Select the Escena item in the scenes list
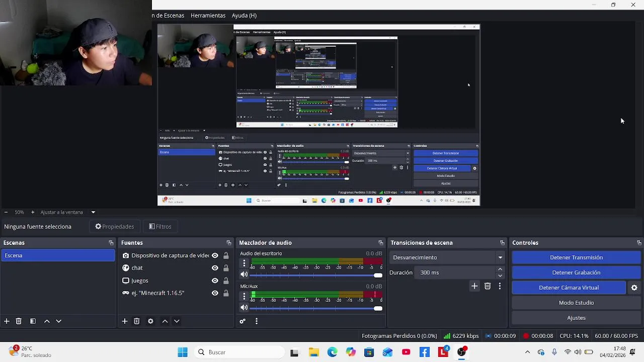Viewport: 644px width, 362px height. tap(58, 255)
